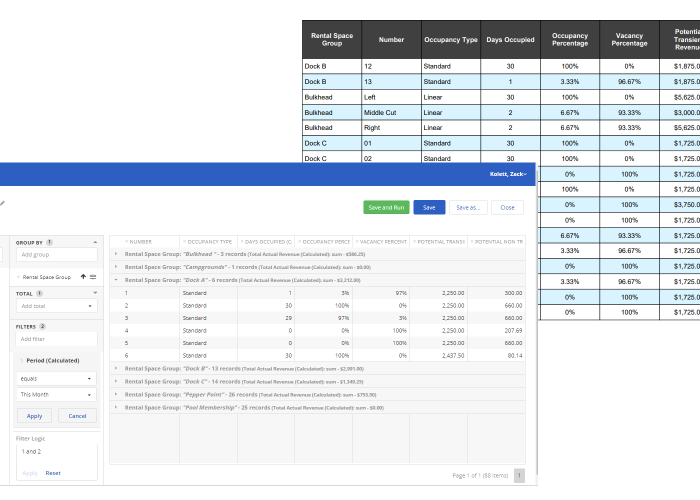The width and height of the screenshot is (700, 500).
Task: Click Reset link under Filter Logic
Action: pos(53,473)
